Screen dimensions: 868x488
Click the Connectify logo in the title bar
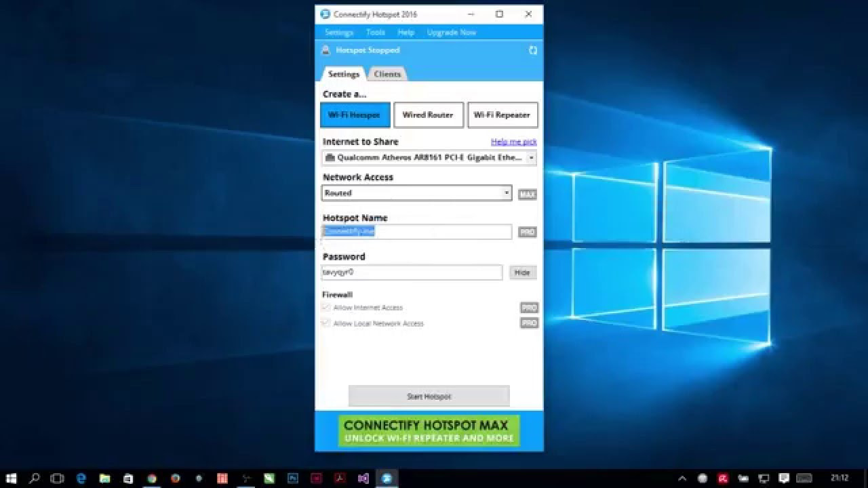(325, 14)
